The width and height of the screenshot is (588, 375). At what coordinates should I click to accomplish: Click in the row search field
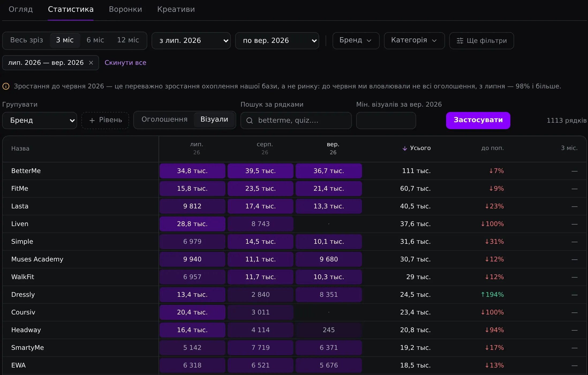click(x=296, y=121)
